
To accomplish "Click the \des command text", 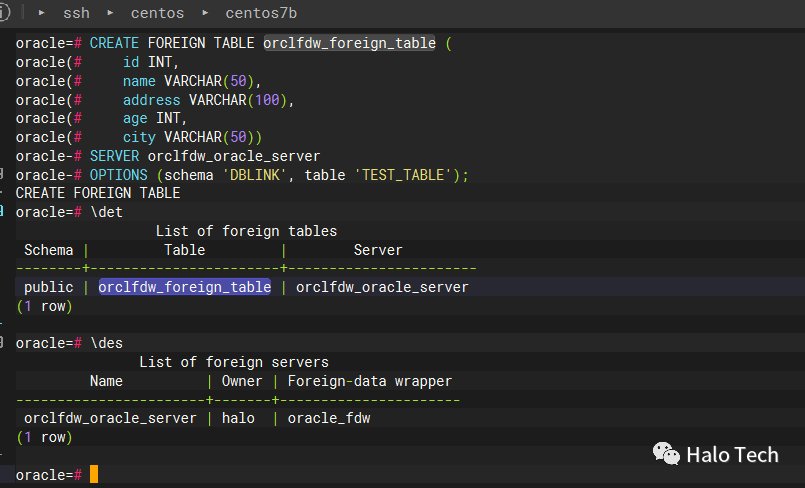I will coord(106,343).
